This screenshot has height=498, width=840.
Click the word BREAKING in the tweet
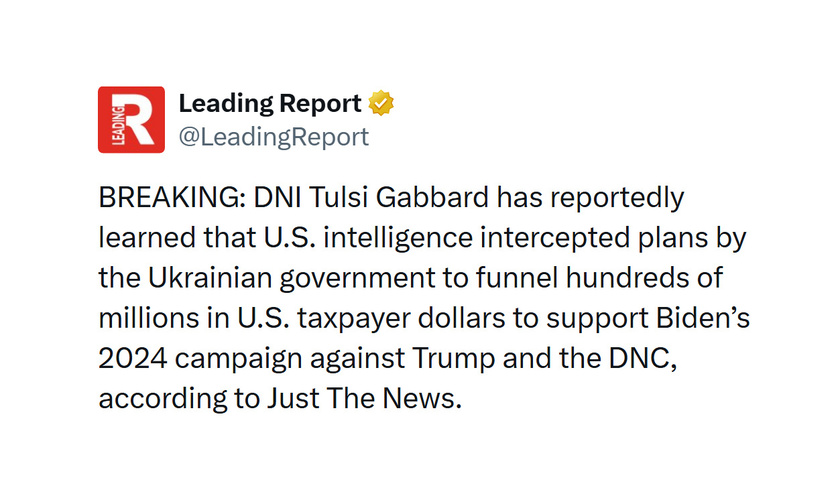(x=165, y=198)
